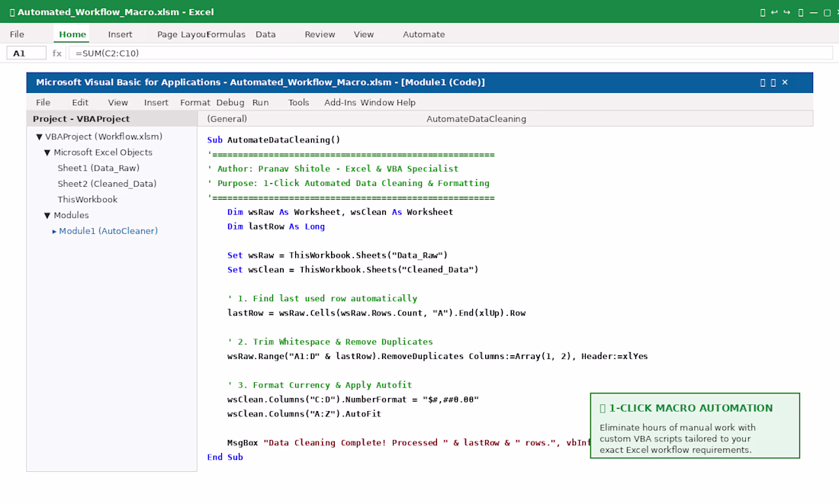Click the fx insert function icon

click(x=56, y=53)
